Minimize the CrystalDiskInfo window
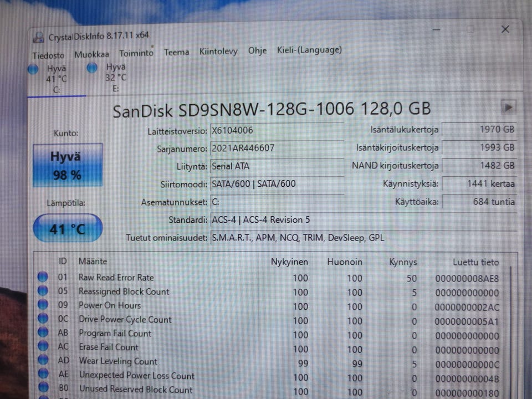Image resolution: width=532 pixels, height=399 pixels. tap(436, 30)
